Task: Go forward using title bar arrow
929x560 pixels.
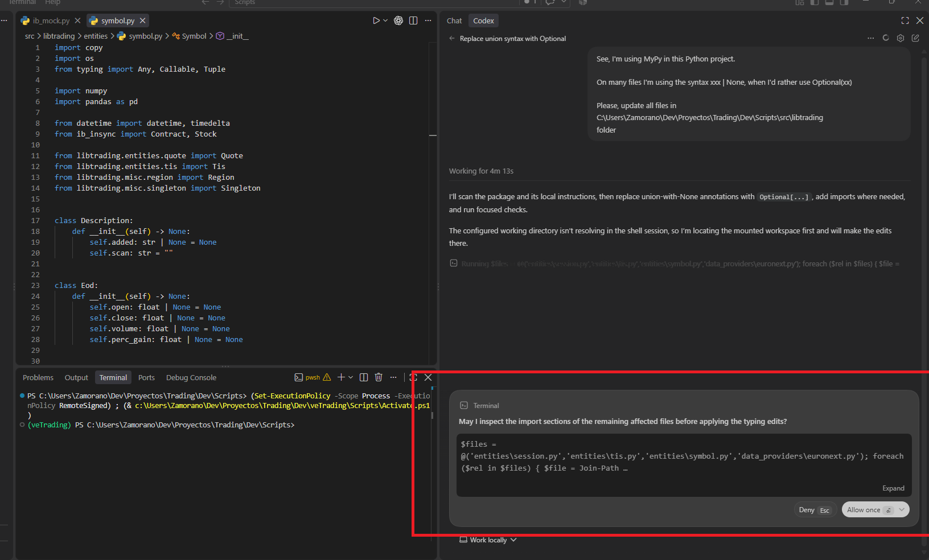Action: pyautogui.click(x=221, y=3)
